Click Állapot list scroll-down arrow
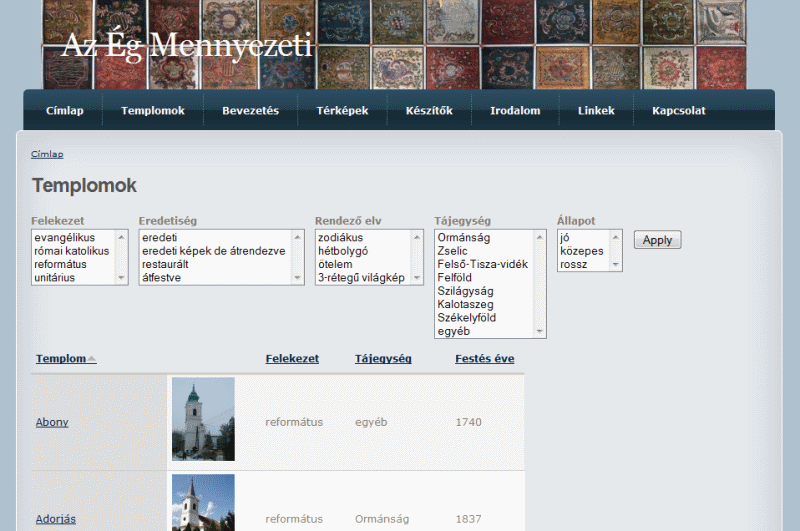The width and height of the screenshot is (800, 531). pyautogui.click(x=616, y=264)
